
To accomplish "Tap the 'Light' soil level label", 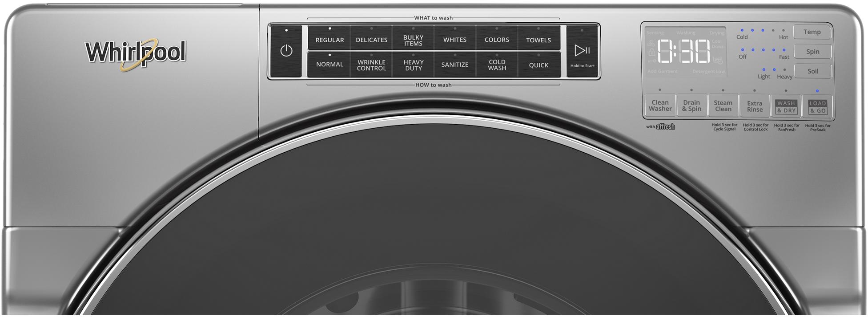I will pyautogui.click(x=764, y=77).
